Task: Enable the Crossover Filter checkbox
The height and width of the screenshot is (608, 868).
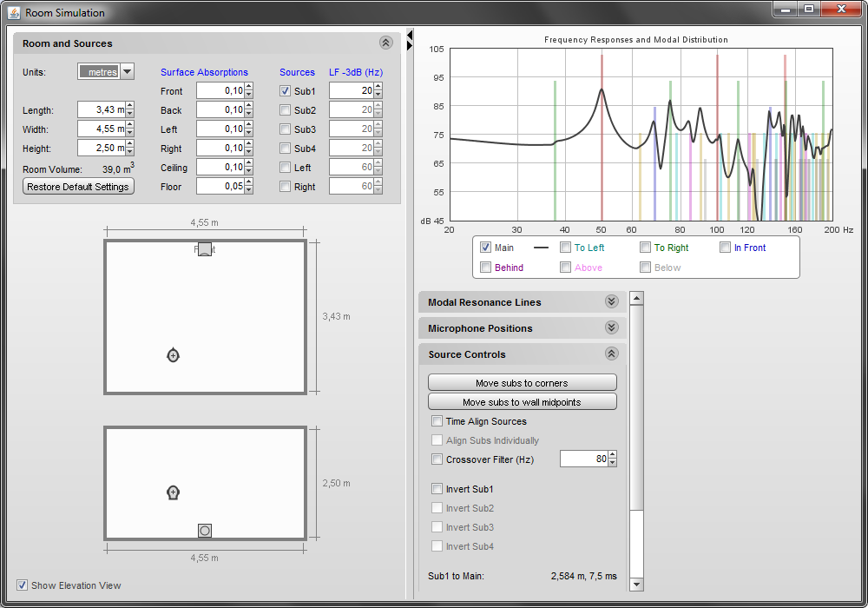Action: 437,459
